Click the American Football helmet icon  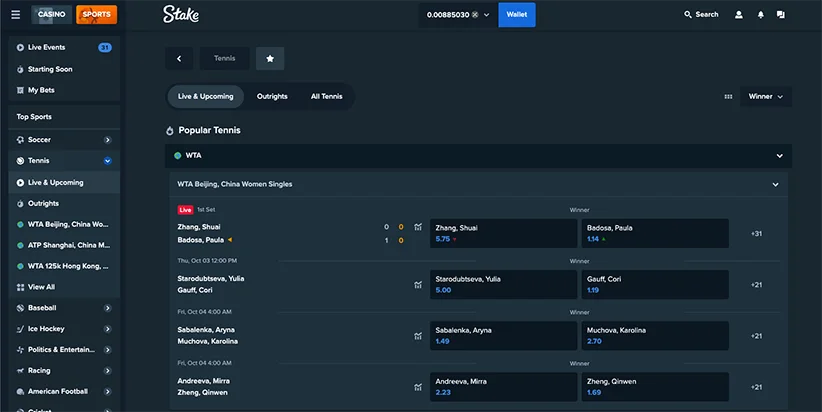click(x=20, y=392)
